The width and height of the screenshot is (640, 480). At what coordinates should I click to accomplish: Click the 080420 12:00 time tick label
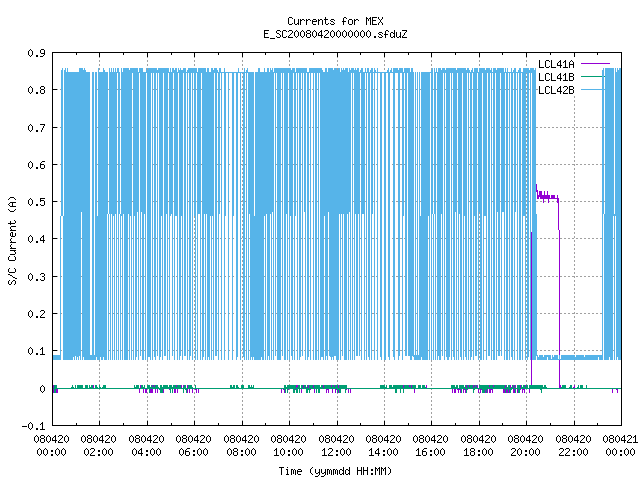click(x=336, y=446)
